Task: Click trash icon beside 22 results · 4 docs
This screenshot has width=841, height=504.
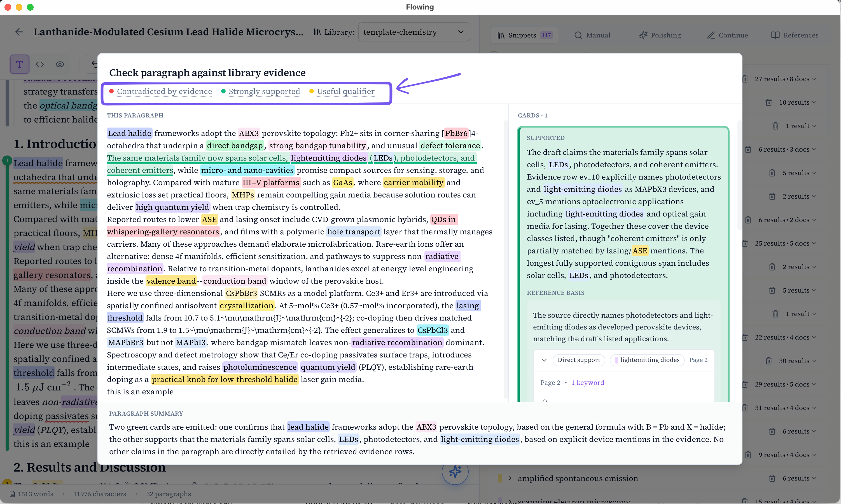Action: tap(745, 337)
